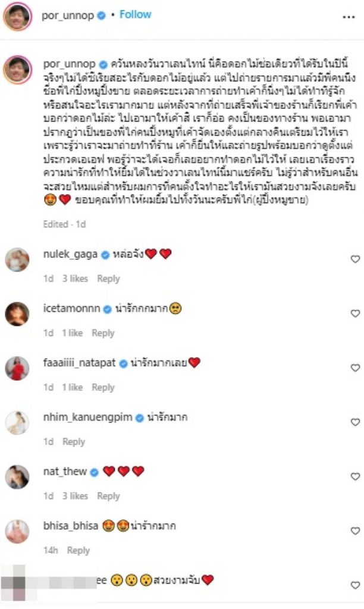
Task: Like nhim_kanuengpim's comment heart icon
Action: tap(355, 422)
